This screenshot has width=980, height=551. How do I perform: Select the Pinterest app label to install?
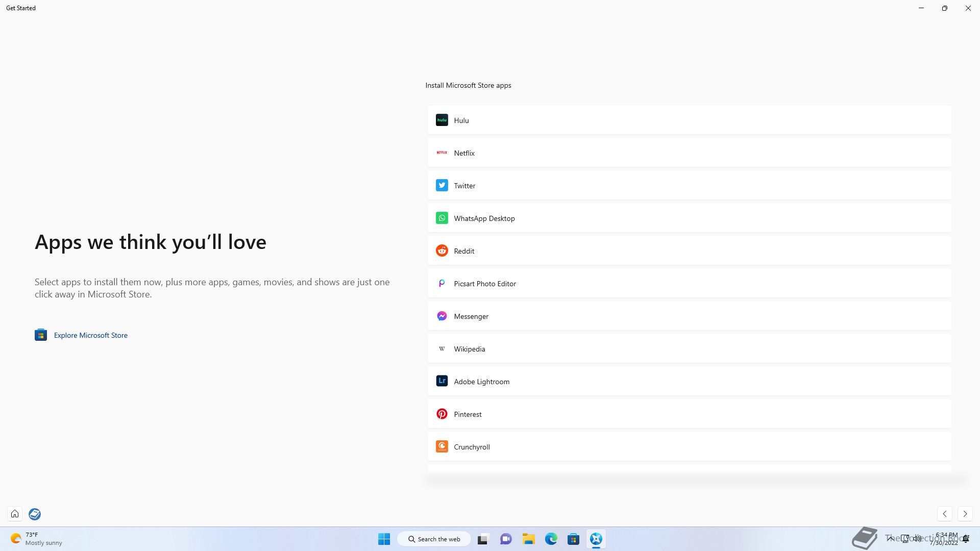tap(468, 414)
